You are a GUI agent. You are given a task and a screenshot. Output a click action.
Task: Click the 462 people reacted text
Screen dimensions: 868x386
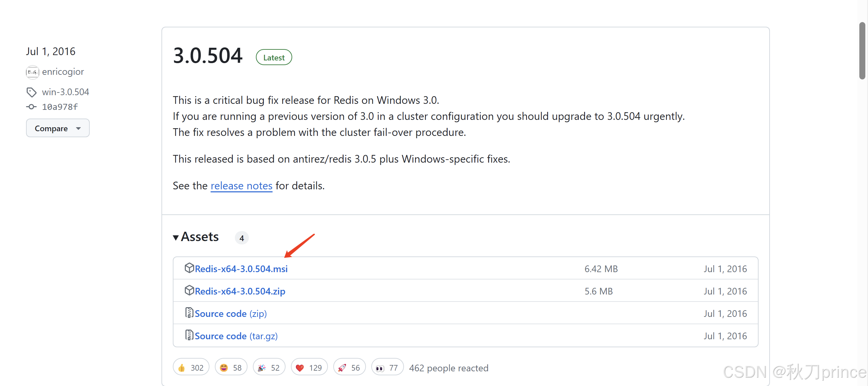pyautogui.click(x=448, y=368)
